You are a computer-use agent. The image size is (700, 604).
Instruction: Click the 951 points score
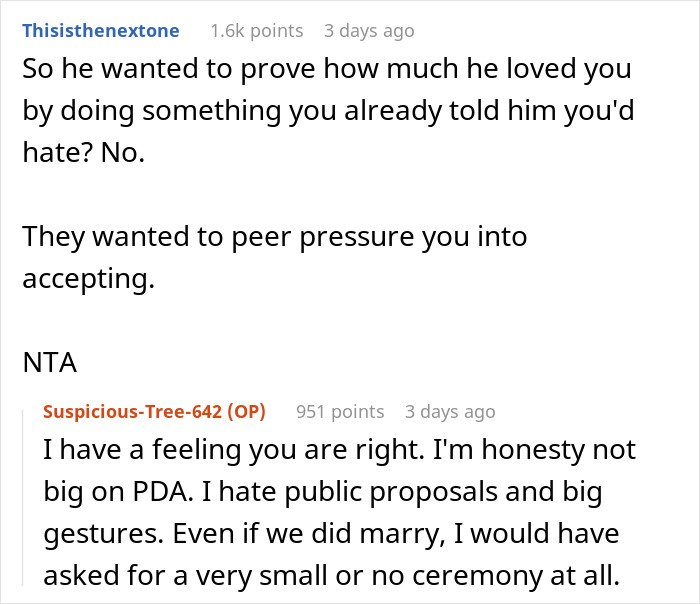340,411
